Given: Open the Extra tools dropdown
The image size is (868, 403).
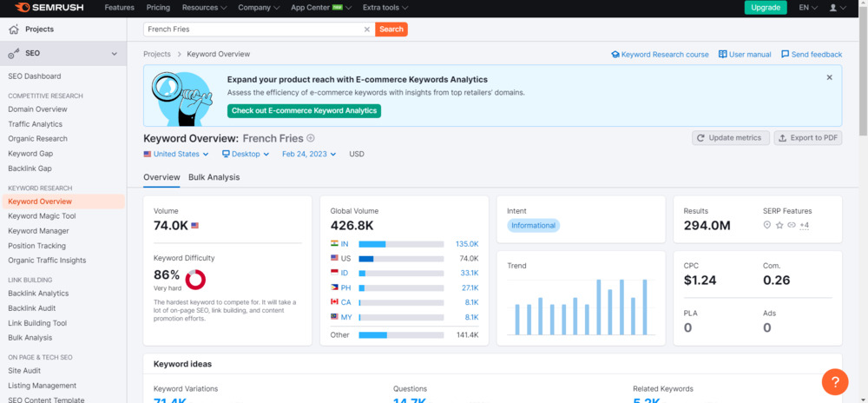Looking at the screenshot, I should pyautogui.click(x=385, y=8).
